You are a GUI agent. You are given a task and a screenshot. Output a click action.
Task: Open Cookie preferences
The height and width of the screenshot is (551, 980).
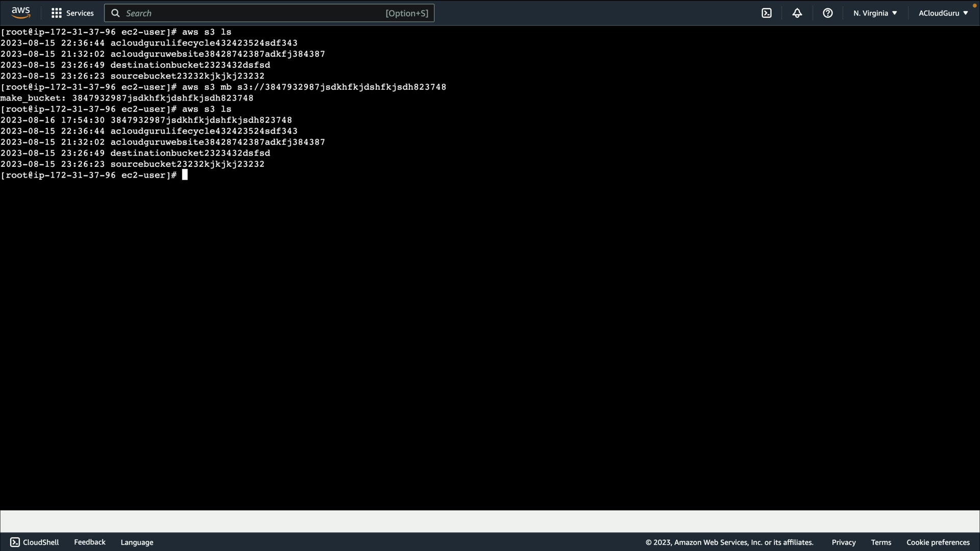coord(938,542)
